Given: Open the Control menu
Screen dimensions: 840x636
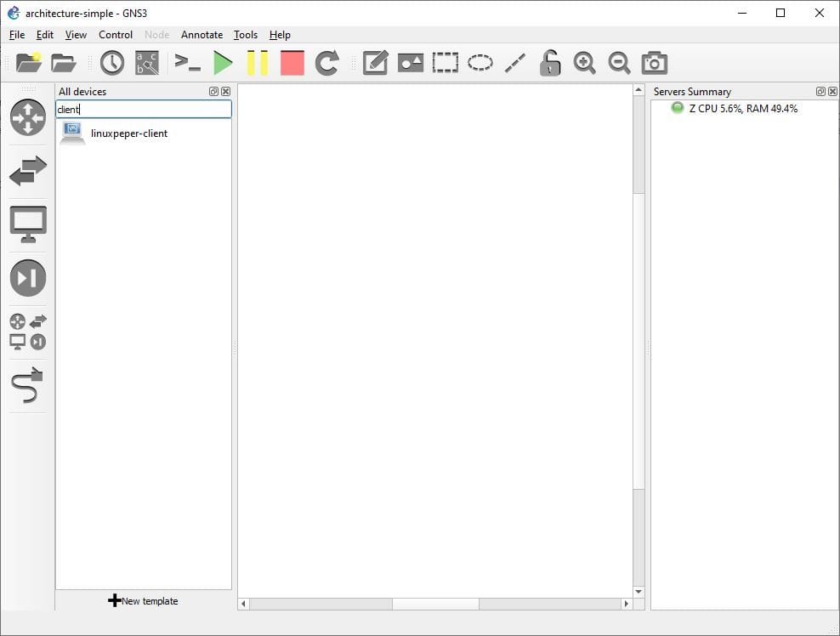Looking at the screenshot, I should click(x=115, y=35).
